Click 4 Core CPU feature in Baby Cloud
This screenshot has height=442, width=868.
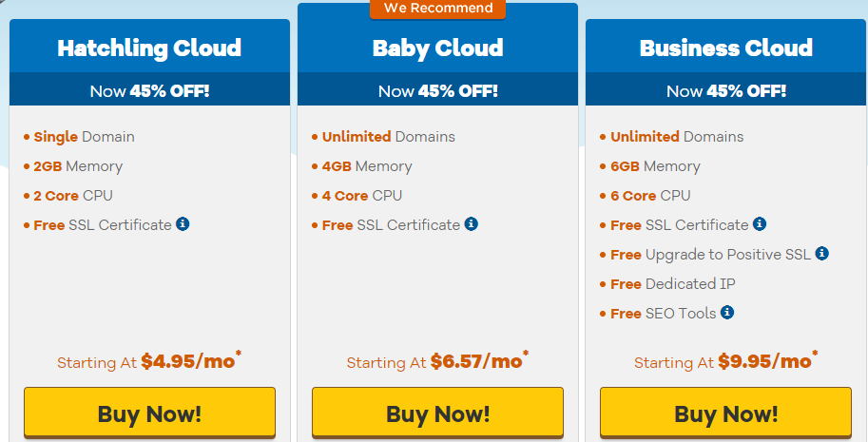coord(362,195)
